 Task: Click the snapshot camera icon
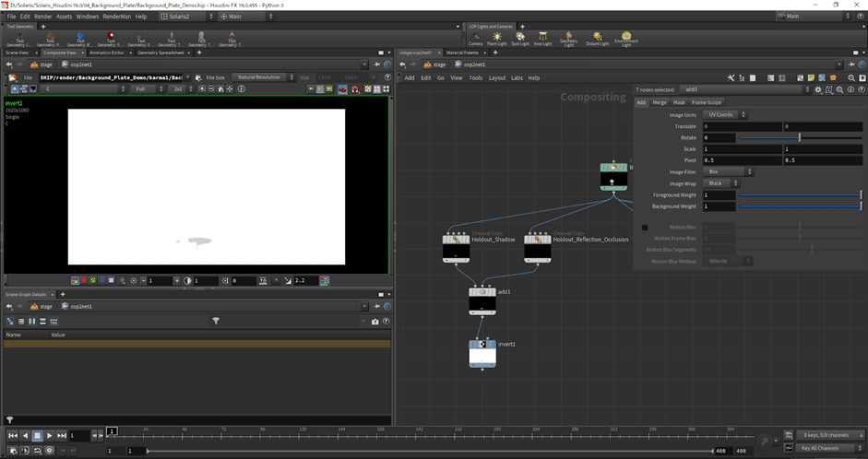click(x=375, y=321)
